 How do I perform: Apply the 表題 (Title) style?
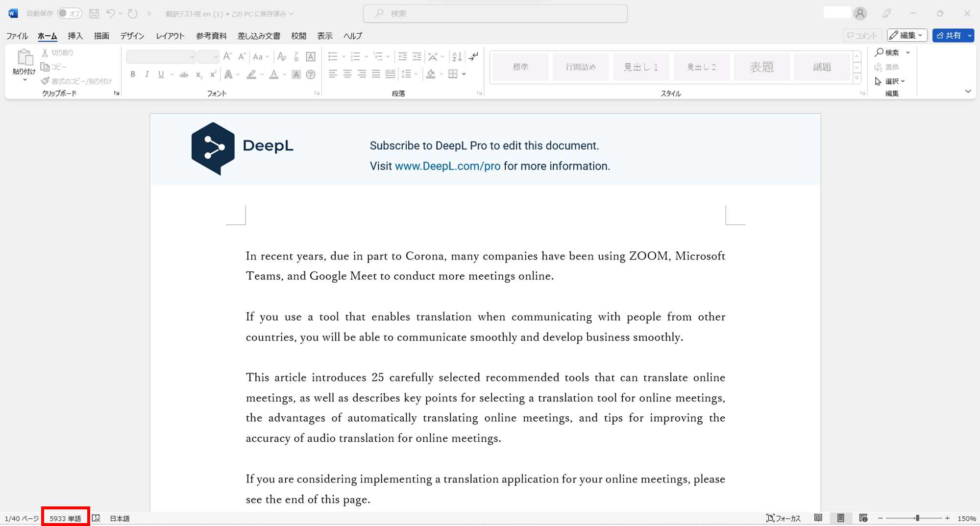point(761,67)
